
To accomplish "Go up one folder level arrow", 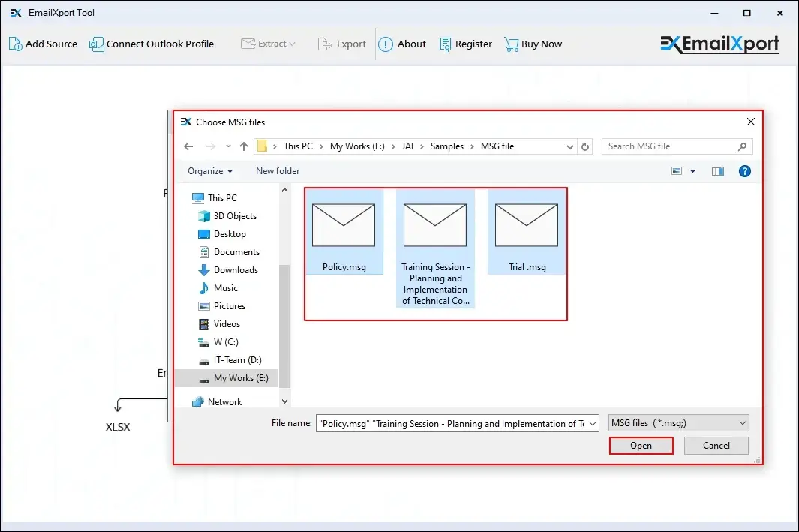I will [244, 146].
